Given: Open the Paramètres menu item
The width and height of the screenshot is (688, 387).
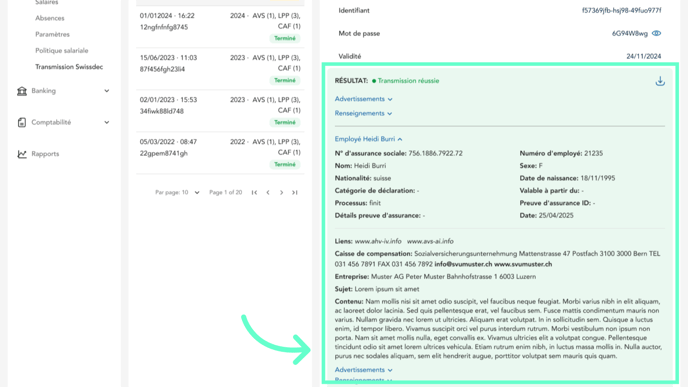Looking at the screenshot, I should (x=52, y=34).
